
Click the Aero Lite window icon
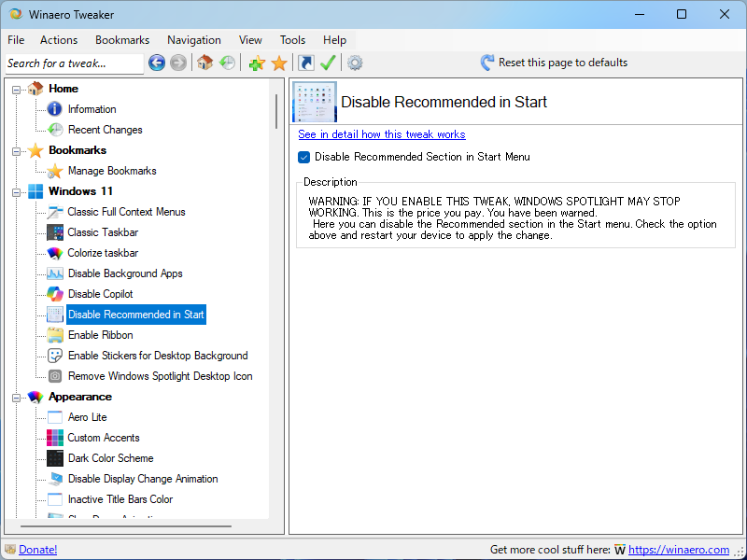55,417
